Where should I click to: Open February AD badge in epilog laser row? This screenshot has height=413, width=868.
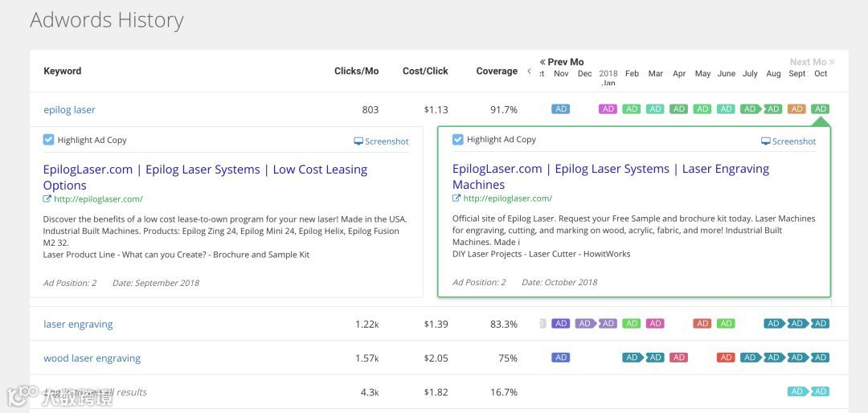click(632, 109)
